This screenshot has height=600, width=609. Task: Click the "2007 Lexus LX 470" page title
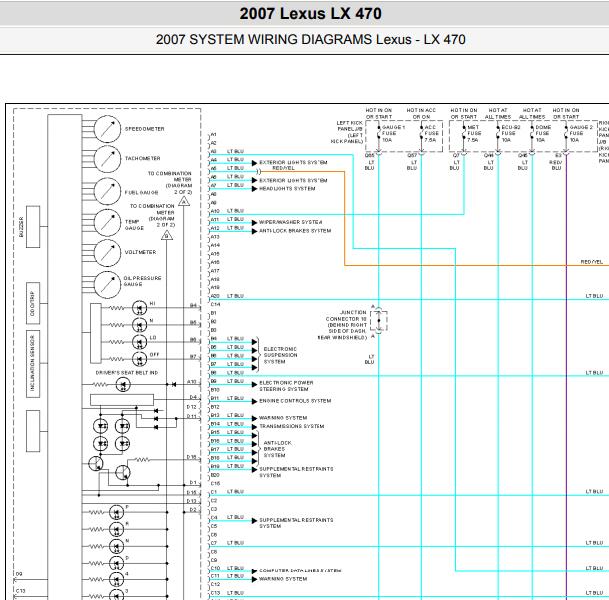point(310,14)
